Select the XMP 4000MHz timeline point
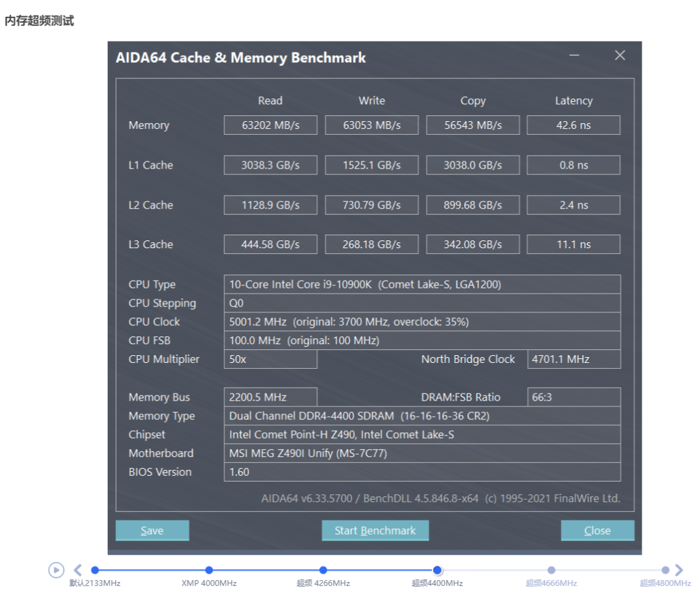Viewport: 700px width, 604px height. pyautogui.click(x=209, y=570)
